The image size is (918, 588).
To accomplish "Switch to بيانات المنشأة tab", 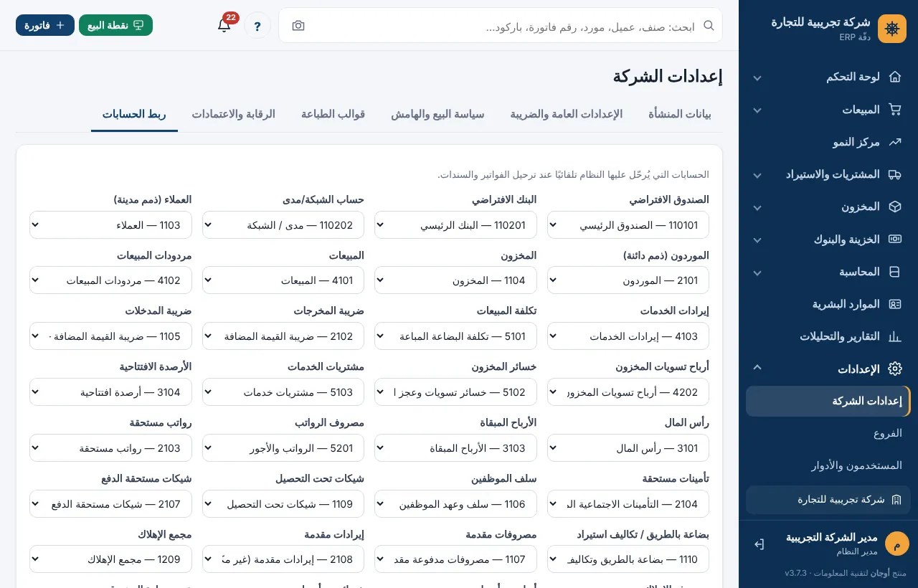I will point(680,114).
